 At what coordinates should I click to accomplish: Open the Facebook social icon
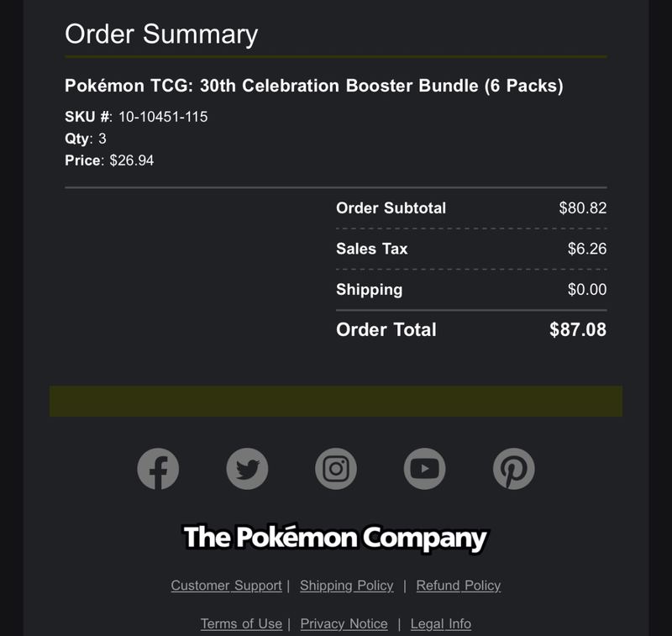point(158,469)
